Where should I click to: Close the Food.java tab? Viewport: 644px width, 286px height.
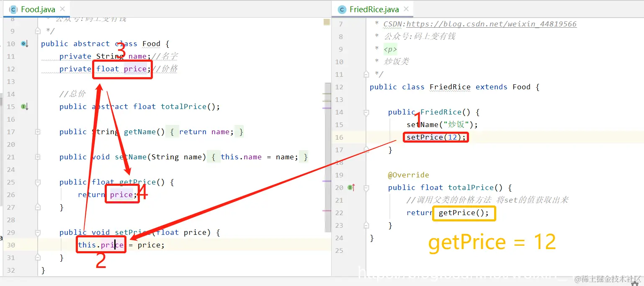point(63,9)
